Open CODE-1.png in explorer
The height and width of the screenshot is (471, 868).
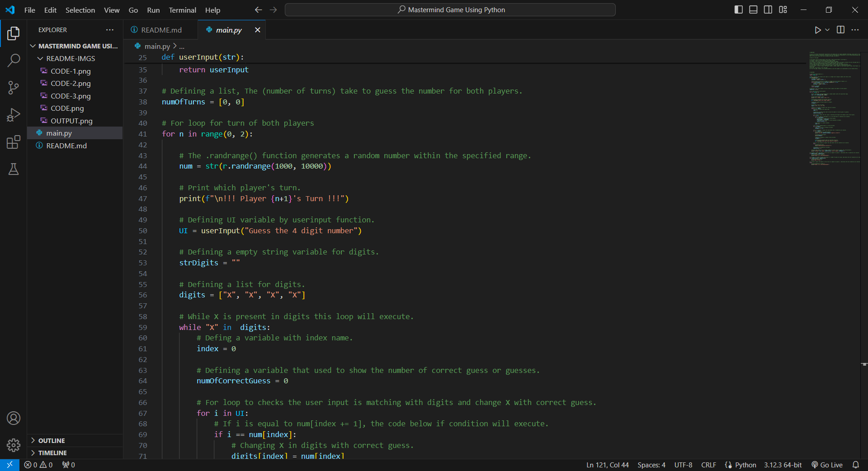pyautogui.click(x=75, y=71)
